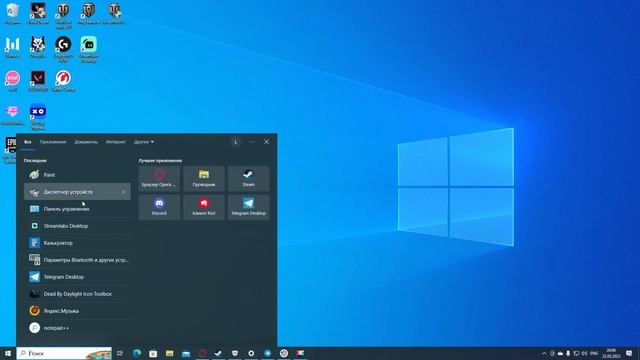Switch to the Интернет search tab

pos(116,142)
